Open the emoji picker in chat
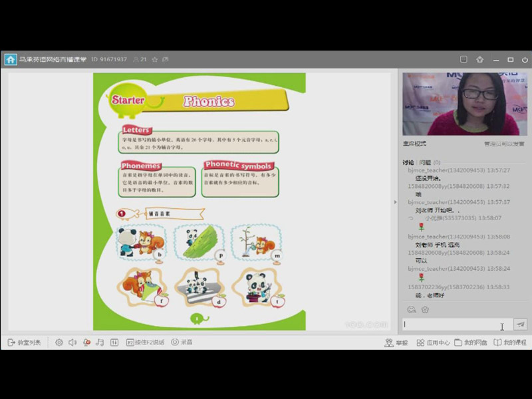The image size is (532, 399). (x=411, y=309)
